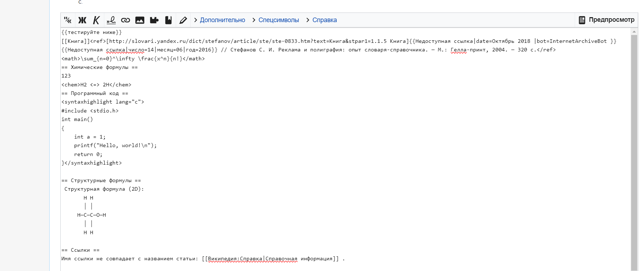The width and height of the screenshot is (644, 271).
Task: Click the scrollbar up arrow
Action: click(x=634, y=32)
